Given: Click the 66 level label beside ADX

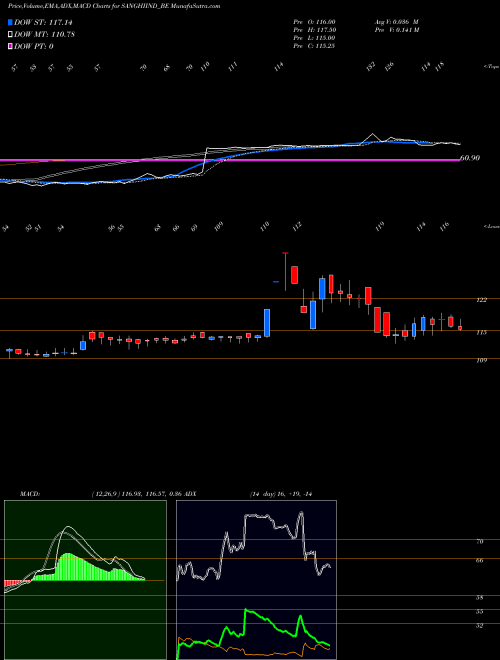Looking at the screenshot, I should click(x=479, y=561).
